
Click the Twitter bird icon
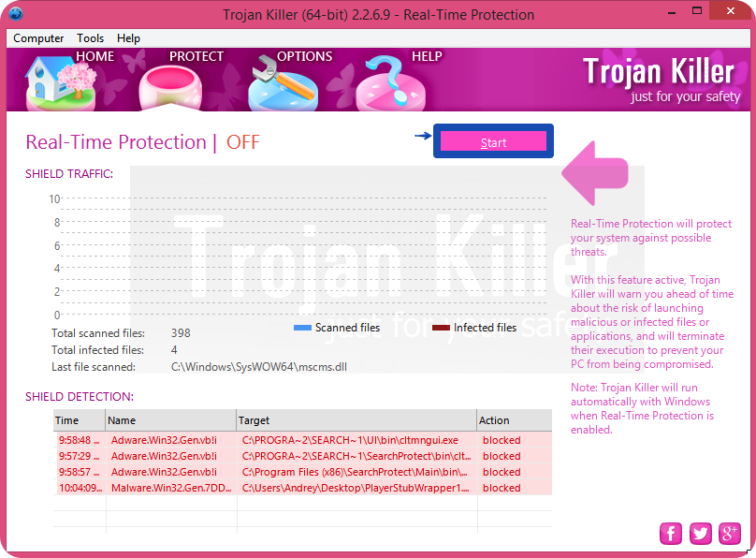[x=700, y=533]
